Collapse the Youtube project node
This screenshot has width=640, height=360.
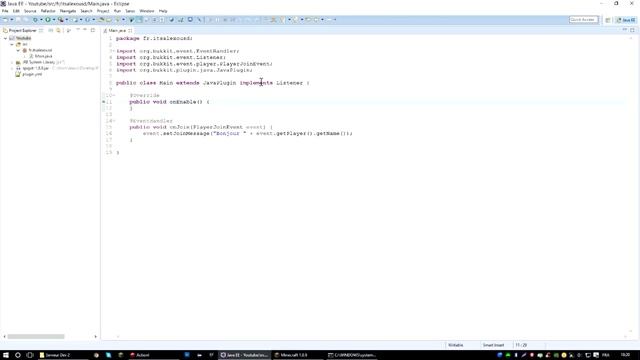coord(5,38)
